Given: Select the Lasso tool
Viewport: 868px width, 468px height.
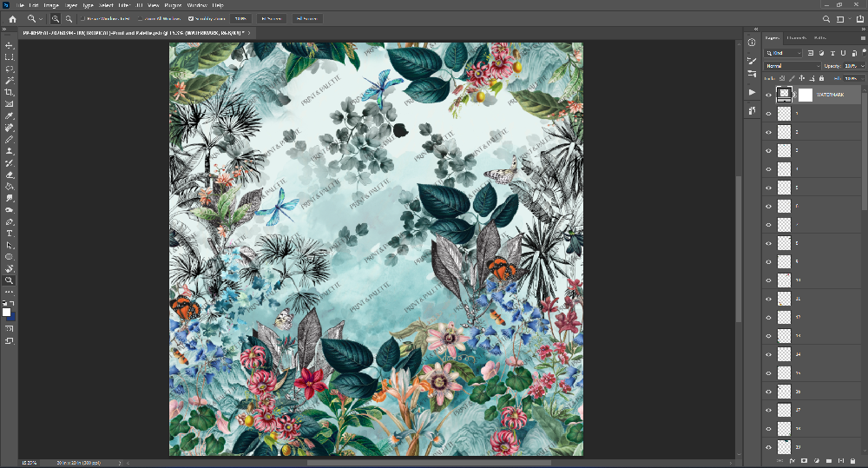Looking at the screenshot, I should coord(9,69).
